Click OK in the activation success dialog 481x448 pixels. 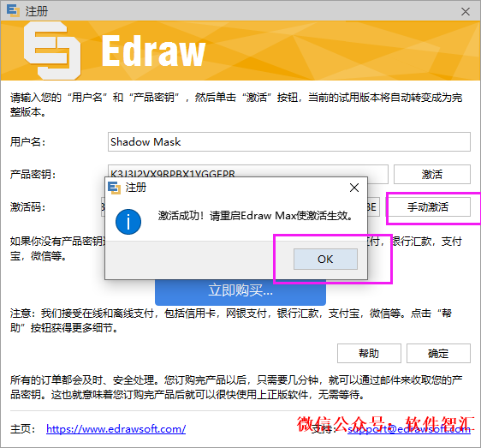tap(325, 260)
